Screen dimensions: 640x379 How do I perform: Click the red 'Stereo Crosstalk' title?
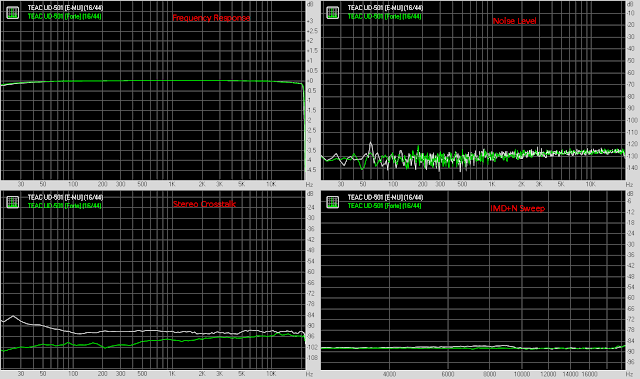coord(204,204)
